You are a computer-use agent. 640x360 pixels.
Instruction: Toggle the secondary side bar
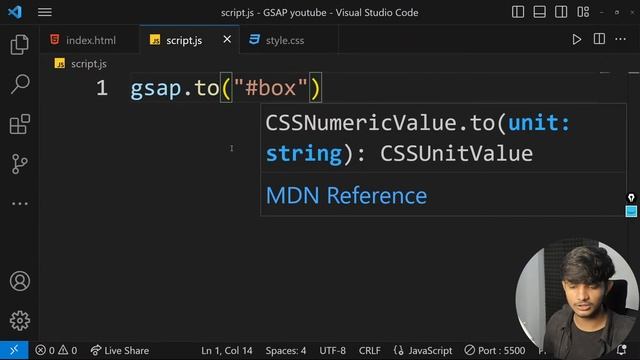coord(561,12)
